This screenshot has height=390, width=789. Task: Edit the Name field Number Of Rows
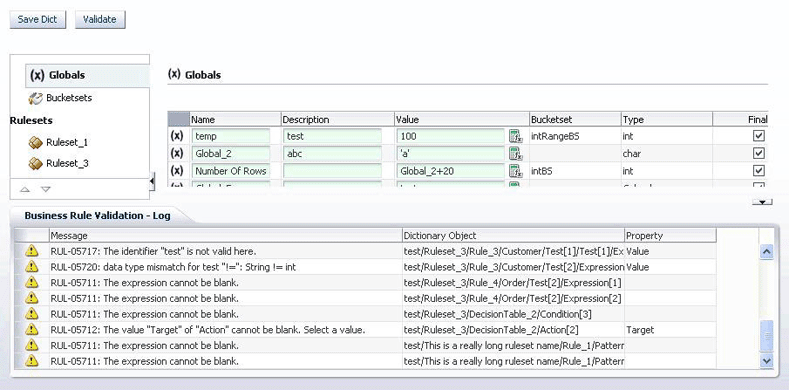click(231, 171)
